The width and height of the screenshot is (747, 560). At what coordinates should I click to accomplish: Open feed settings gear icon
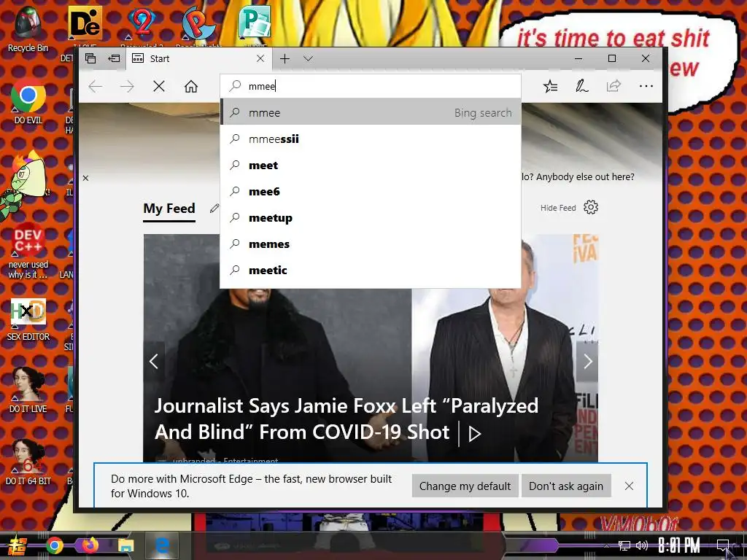tap(591, 207)
